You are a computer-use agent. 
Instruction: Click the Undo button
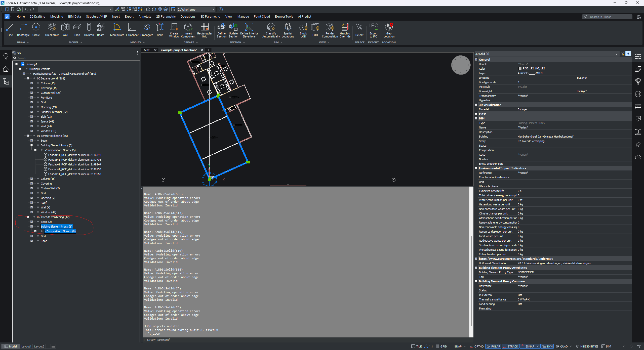(26, 10)
